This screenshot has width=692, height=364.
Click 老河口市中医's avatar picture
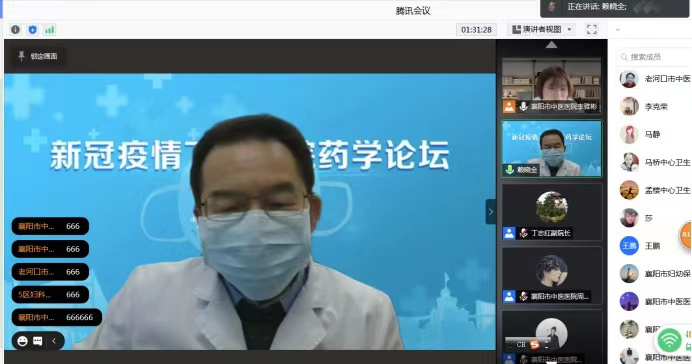tap(629, 79)
